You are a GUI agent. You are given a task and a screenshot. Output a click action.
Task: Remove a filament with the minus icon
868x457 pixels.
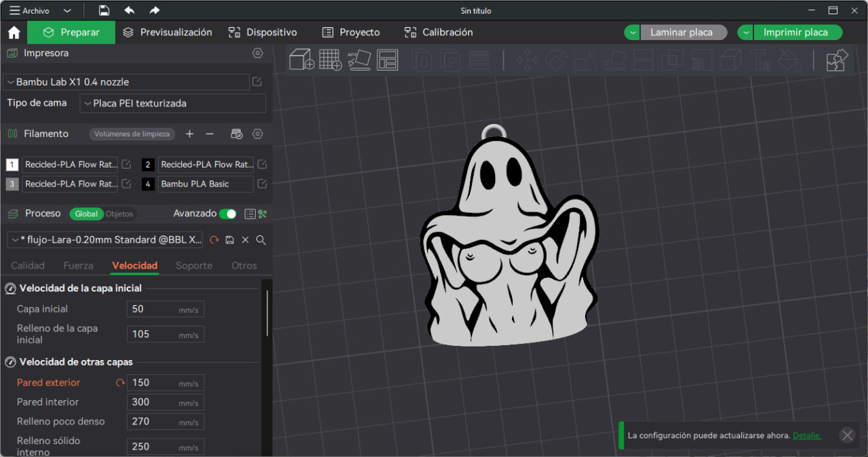(x=210, y=134)
